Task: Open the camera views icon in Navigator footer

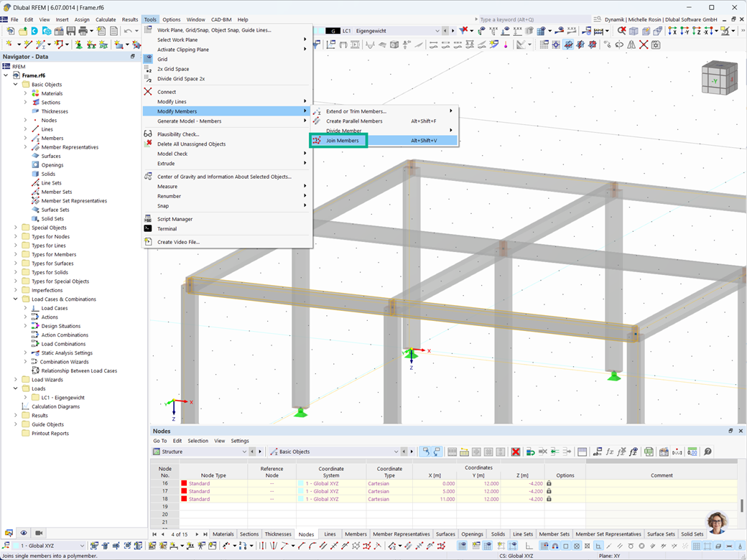Action: pos(39,533)
